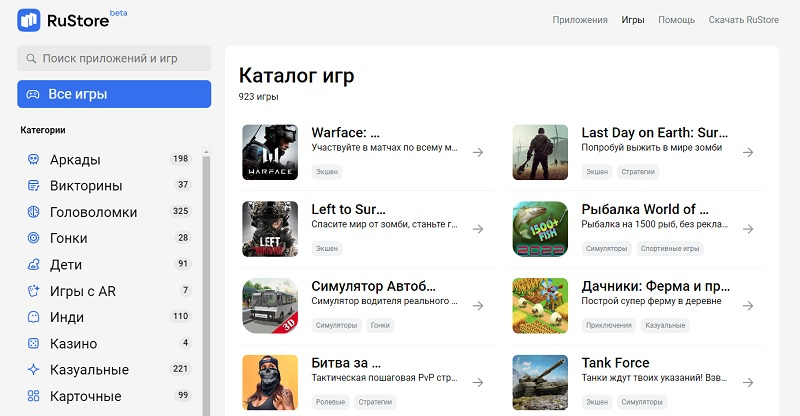800x416 pixels.
Task: Open the RuStore logo home link
Action: pyautogui.click(x=72, y=20)
